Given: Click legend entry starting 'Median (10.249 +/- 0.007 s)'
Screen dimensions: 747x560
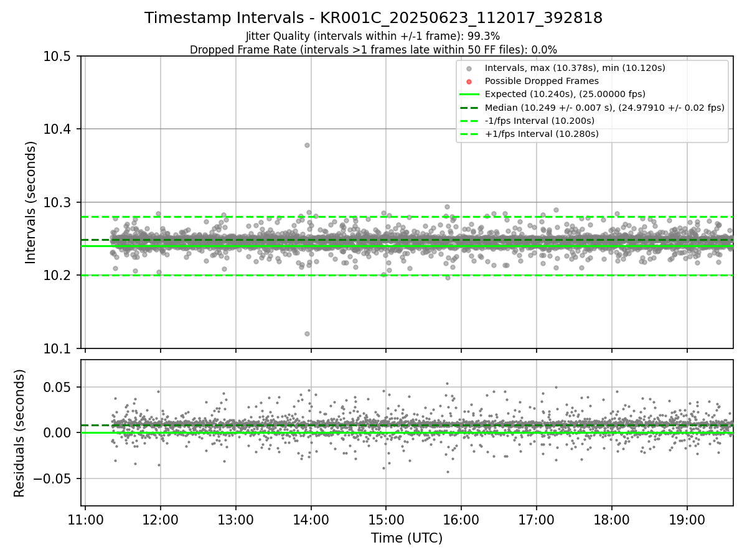Looking at the screenshot, I should click(x=604, y=108).
